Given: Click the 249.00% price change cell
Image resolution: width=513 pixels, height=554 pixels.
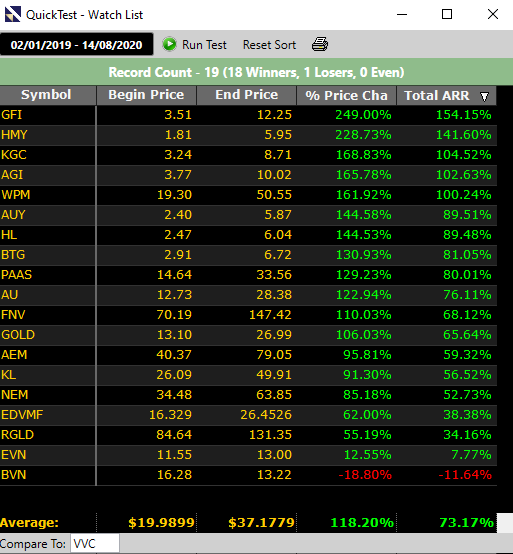Looking at the screenshot, I should (346, 115).
